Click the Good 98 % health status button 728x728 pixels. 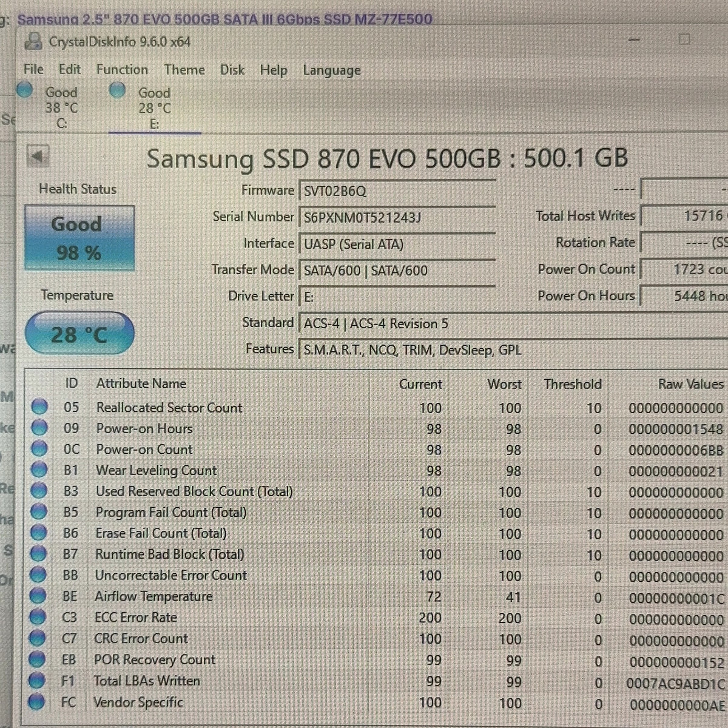click(79, 238)
